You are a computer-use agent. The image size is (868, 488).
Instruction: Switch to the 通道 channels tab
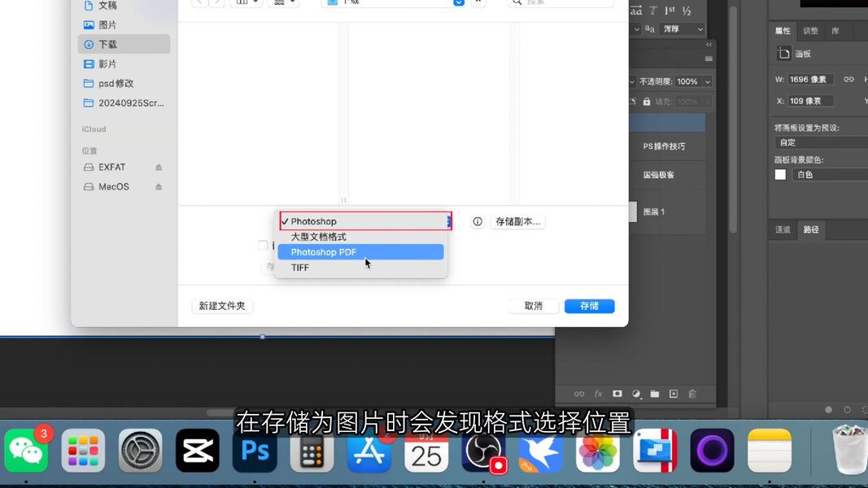[x=783, y=229]
